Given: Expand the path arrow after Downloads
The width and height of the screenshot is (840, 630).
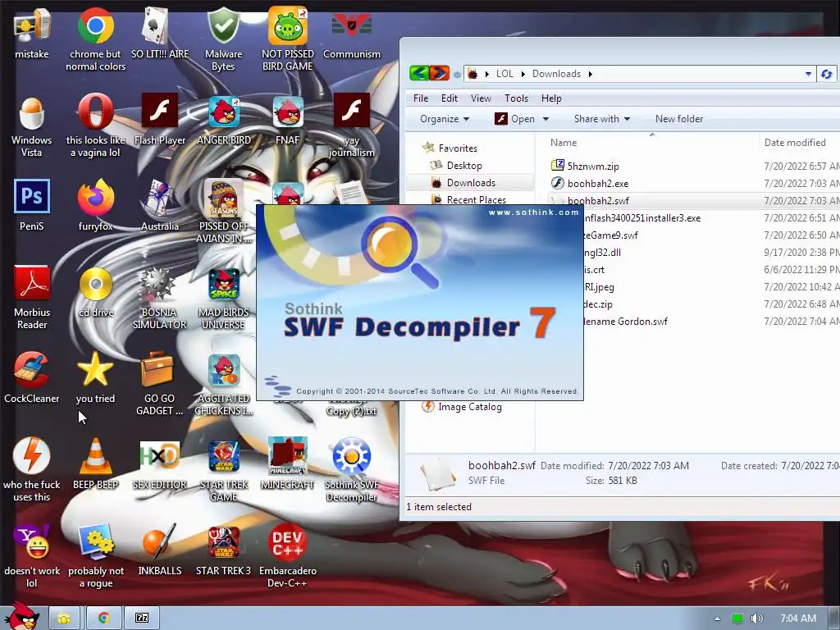Looking at the screenshot, I should point(591,74).
